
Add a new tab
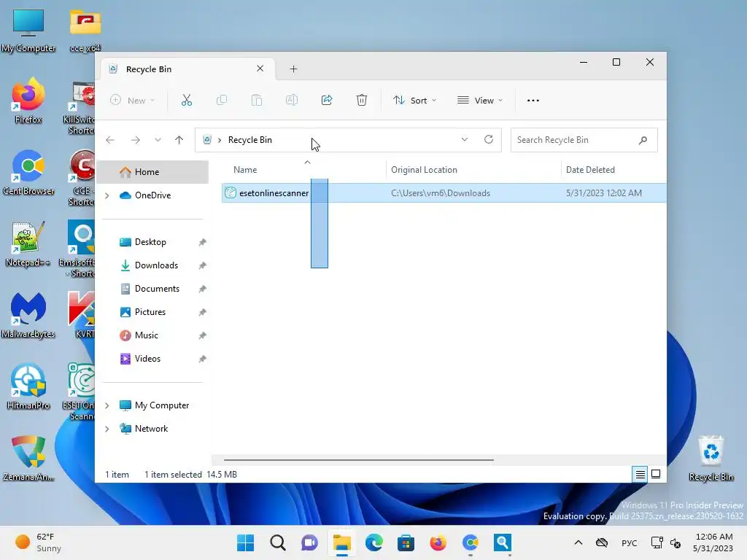(293, 69)
